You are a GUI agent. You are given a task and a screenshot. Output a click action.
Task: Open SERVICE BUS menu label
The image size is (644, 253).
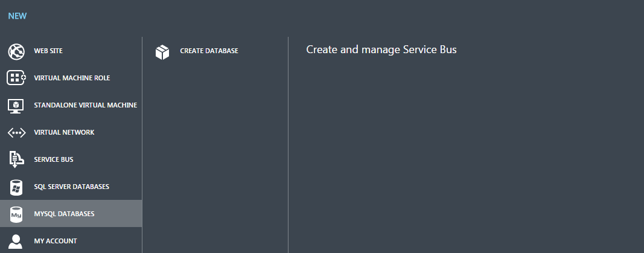click(x=54, y=159)
